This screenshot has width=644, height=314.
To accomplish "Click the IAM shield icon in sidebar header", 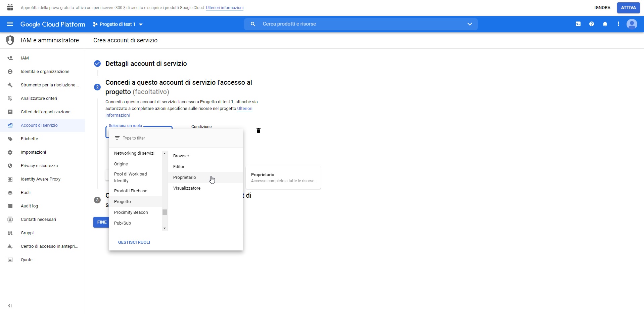I will pyautogui.click(x=10, y=40).
